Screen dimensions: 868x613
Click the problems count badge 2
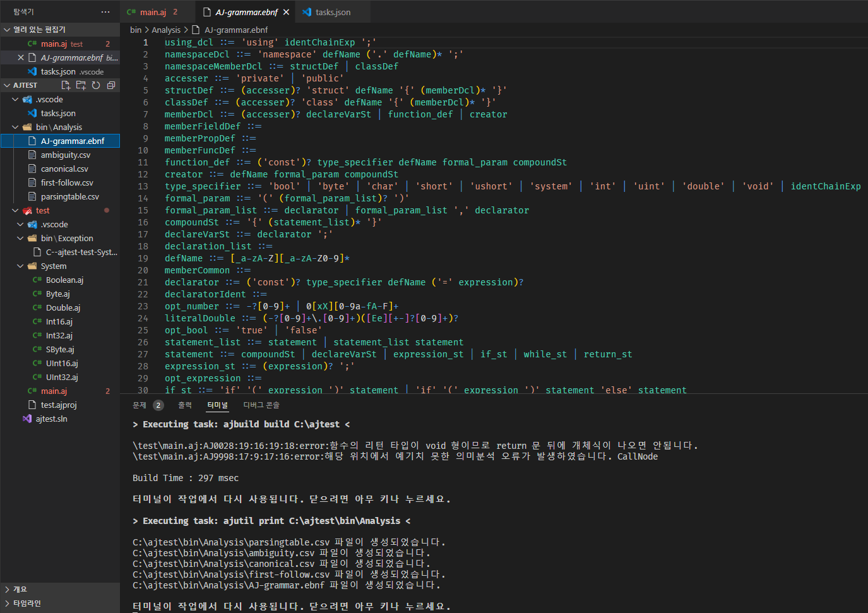pyautogui.click(x=158, y=405)
